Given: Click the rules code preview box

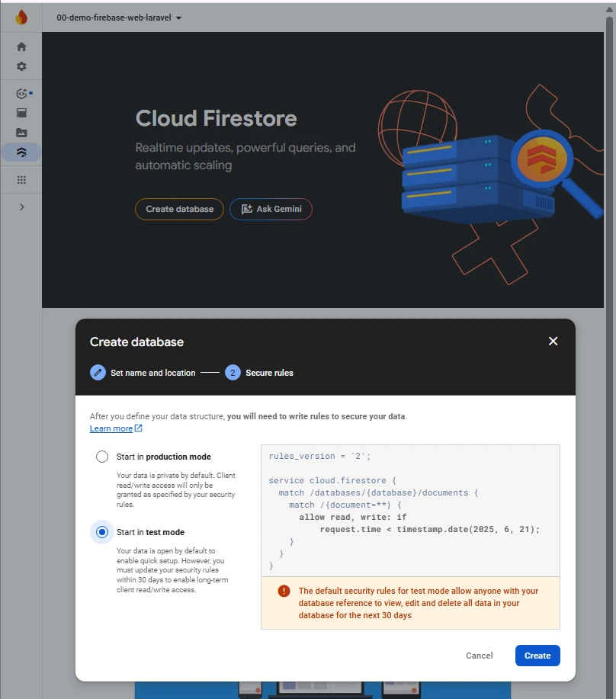Looking at the screenshot, I should pos(410,511).
